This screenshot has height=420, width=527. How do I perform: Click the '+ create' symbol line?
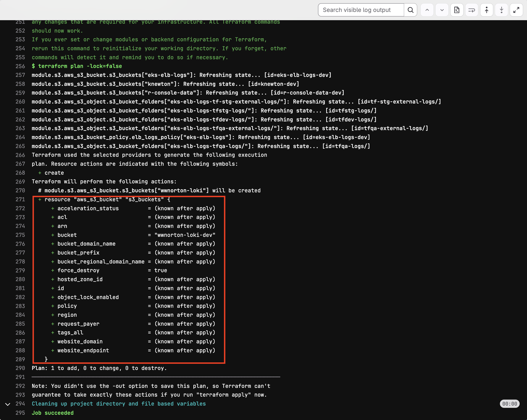51,173
